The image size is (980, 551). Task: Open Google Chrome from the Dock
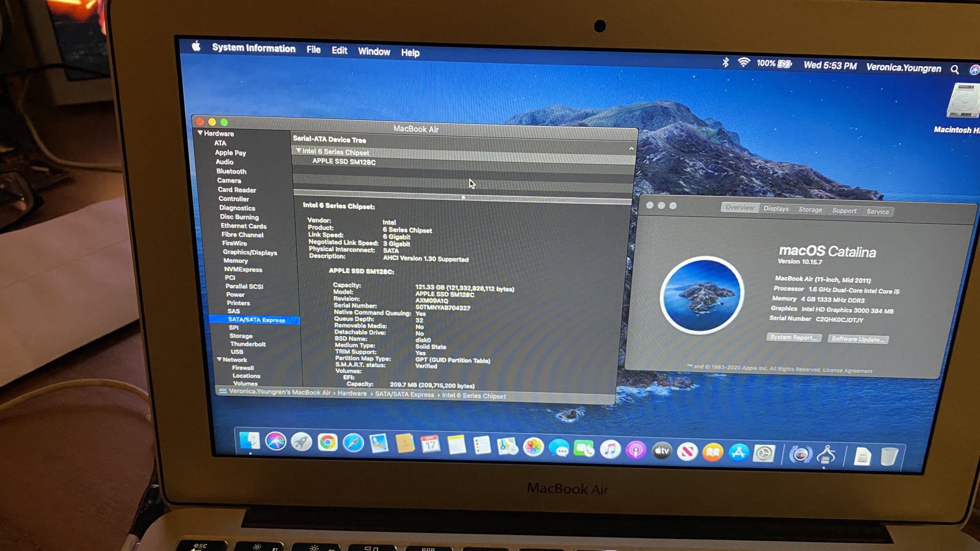pyautogui.click(x=327, y=443)
